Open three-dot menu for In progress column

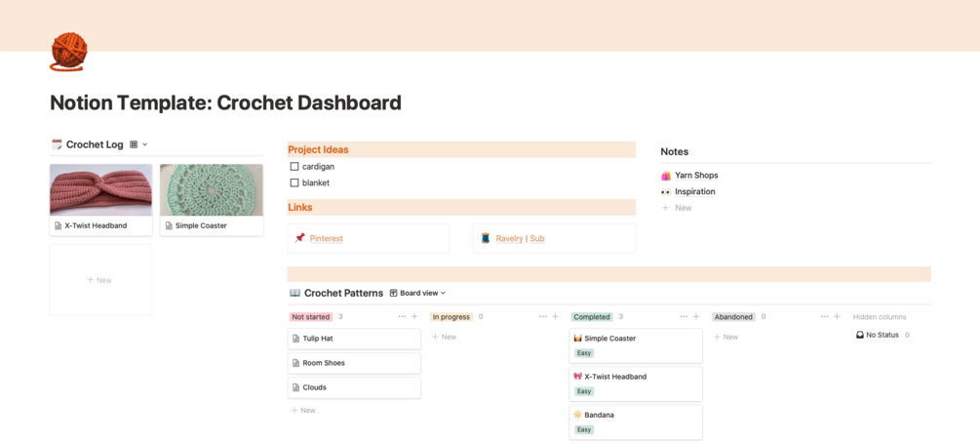543,316
